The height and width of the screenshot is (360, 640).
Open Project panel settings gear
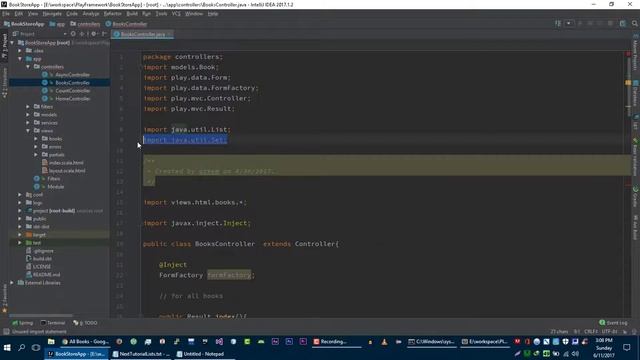click(x=94, y=34)
